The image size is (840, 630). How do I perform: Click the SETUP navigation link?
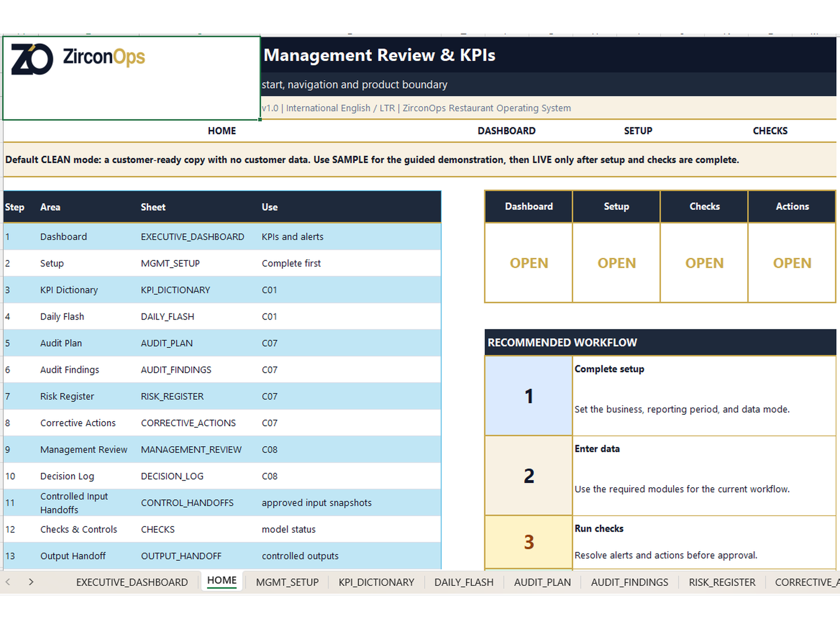[638, 131]
